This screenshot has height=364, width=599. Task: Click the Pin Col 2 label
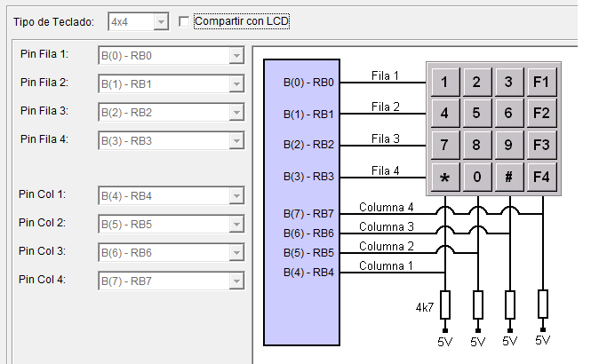[x=42, y=223]
